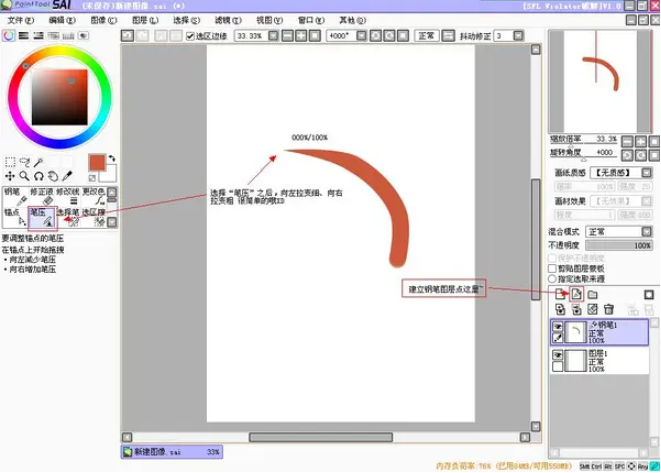Toggle the RGB slider panel
Screen dimensions: 661x473
pyautogui.click(x=24, y=36)
